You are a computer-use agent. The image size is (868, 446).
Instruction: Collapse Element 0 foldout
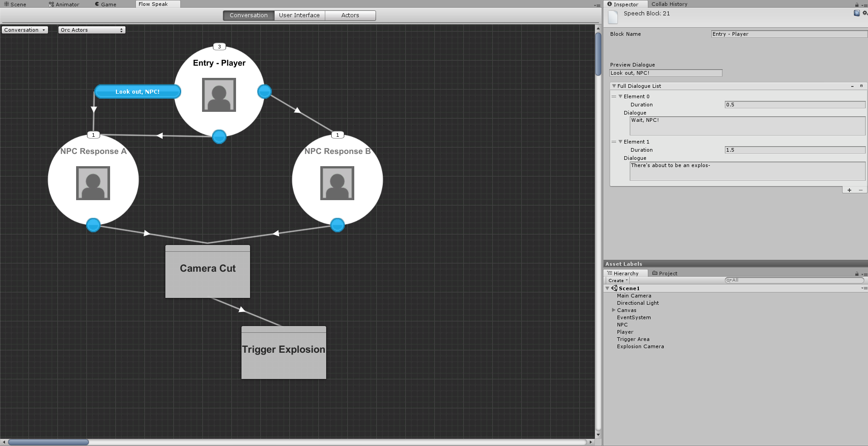(x=620, y=96)
